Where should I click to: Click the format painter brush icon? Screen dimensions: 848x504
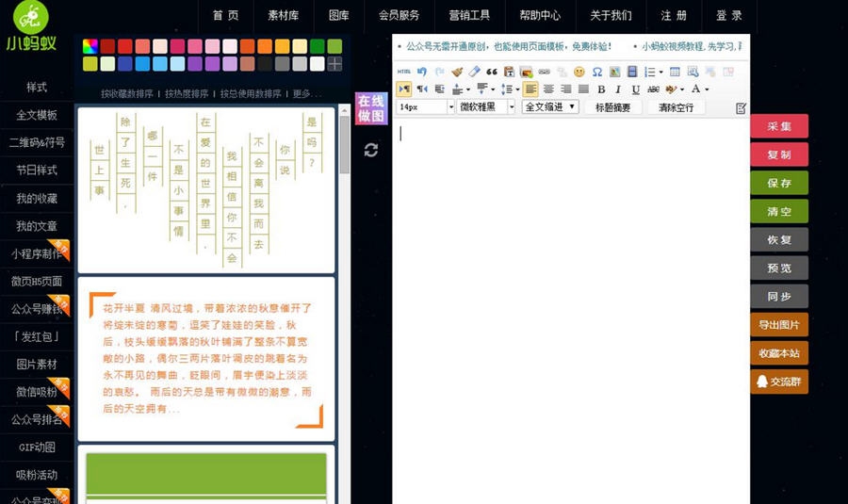click(x=457, y=72)
